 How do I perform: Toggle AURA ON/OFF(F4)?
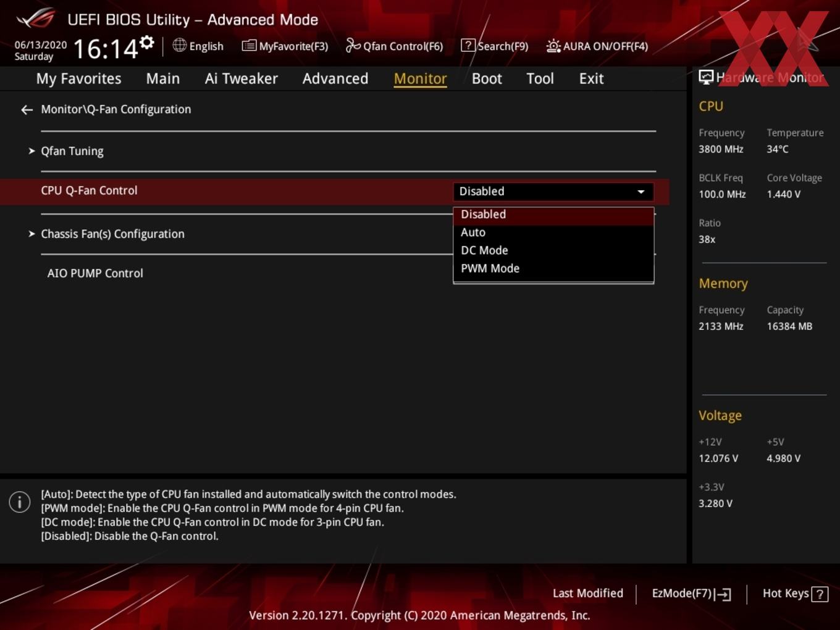tap(597, 46)
